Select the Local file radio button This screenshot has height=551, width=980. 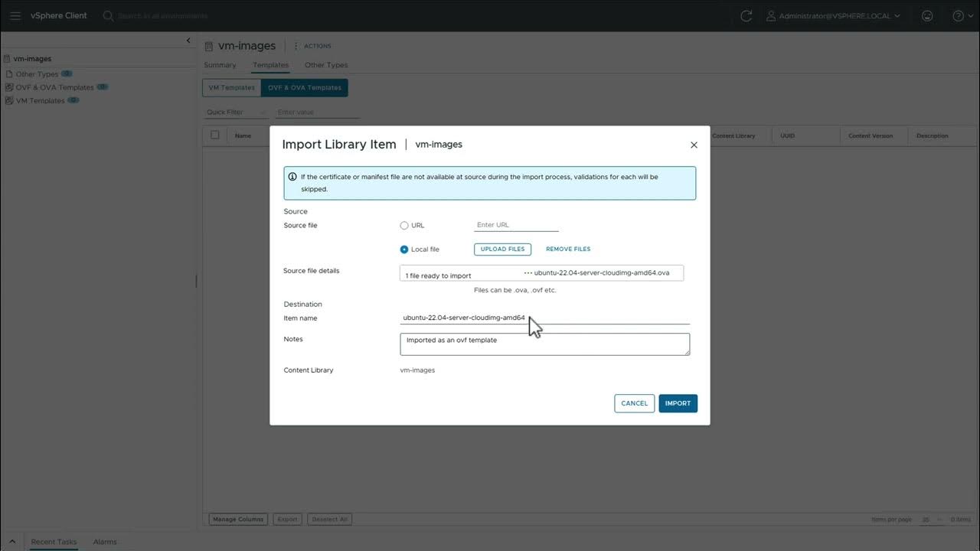tap(404, 249)
